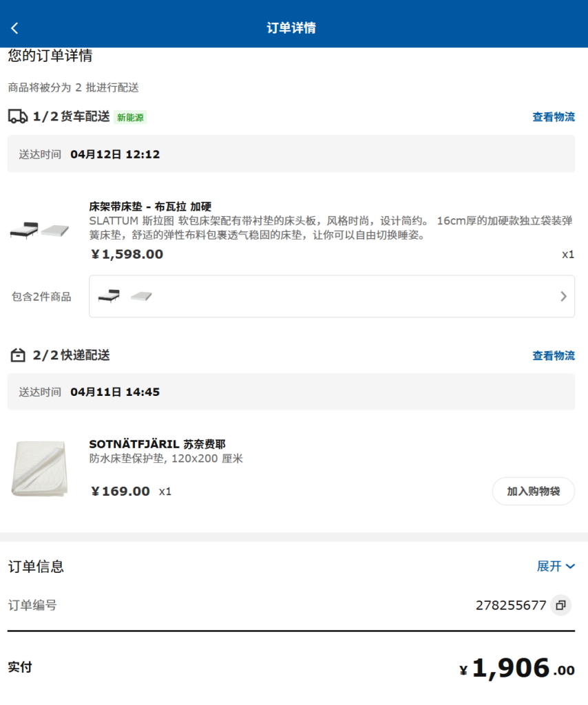Select order number 278255677 text
This screenshot has height=705, width=588.
(510, 605)
